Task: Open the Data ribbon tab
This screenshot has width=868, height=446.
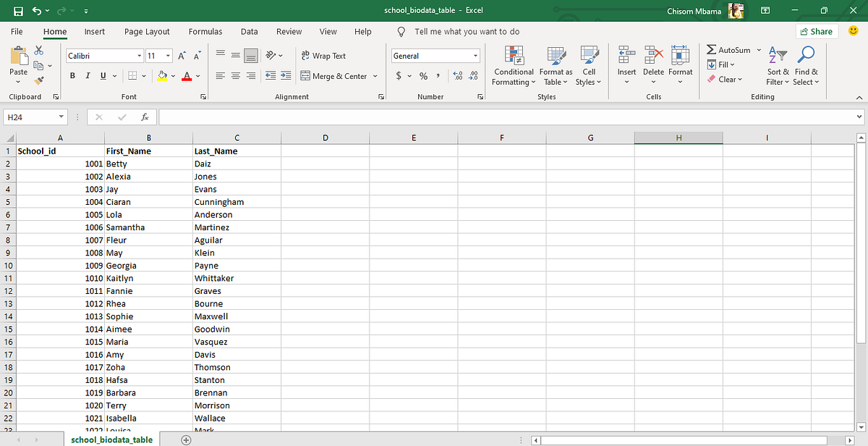Action: 250,31
